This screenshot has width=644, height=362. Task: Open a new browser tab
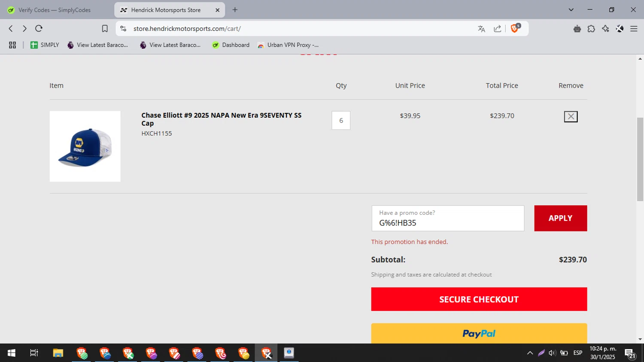click(235, 10)
